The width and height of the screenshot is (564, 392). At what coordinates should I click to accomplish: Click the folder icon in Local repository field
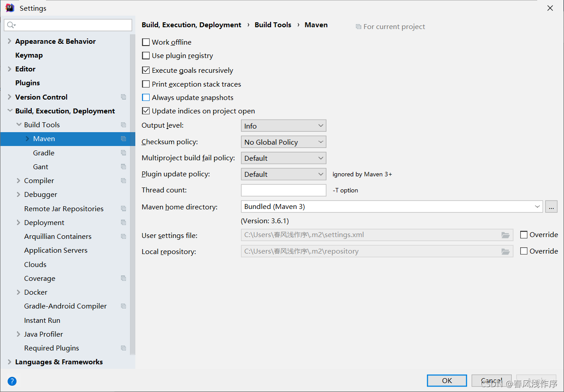pos(506,251)
